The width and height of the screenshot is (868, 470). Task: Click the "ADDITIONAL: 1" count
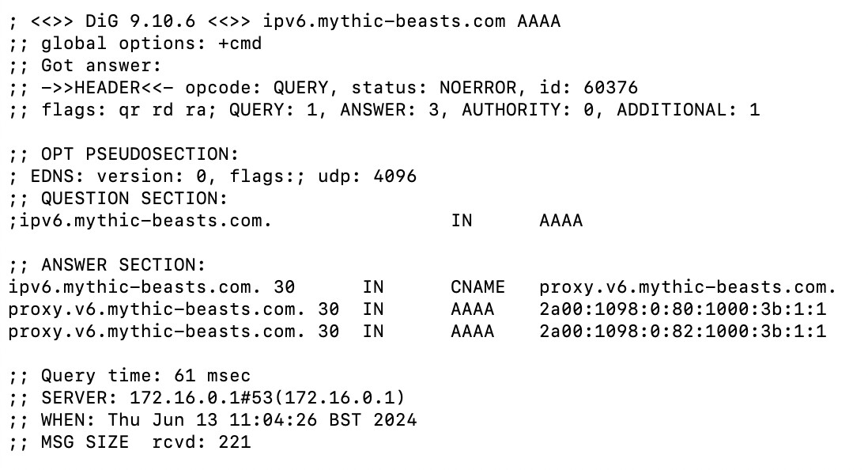pyautogui.click(x=688, y=110)
